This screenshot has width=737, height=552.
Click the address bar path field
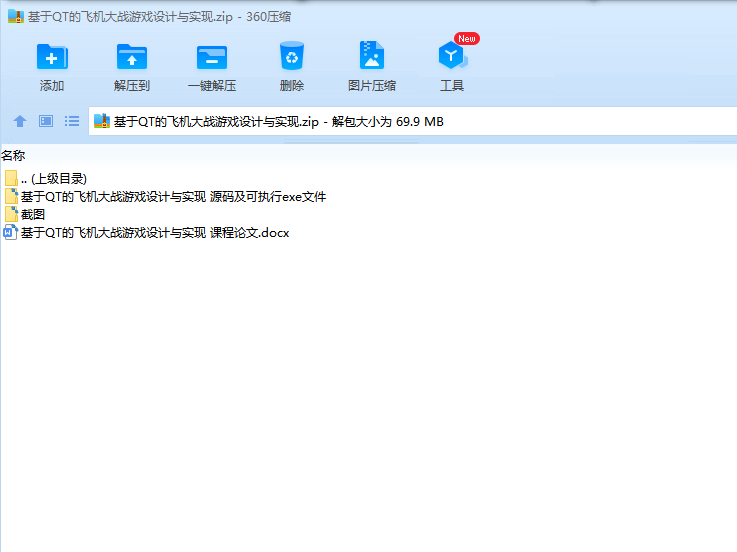(x=412, y=121)
